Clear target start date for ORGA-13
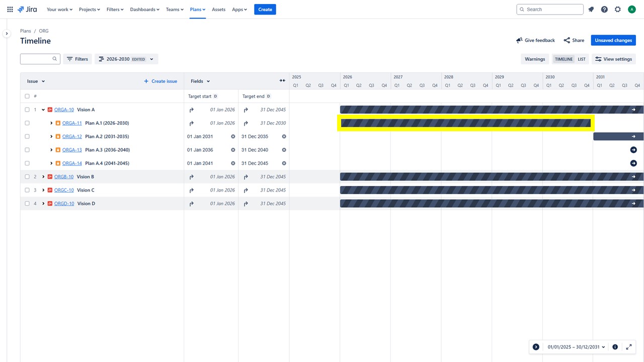This screenshot has height=362, width=644. click(233, 150)
